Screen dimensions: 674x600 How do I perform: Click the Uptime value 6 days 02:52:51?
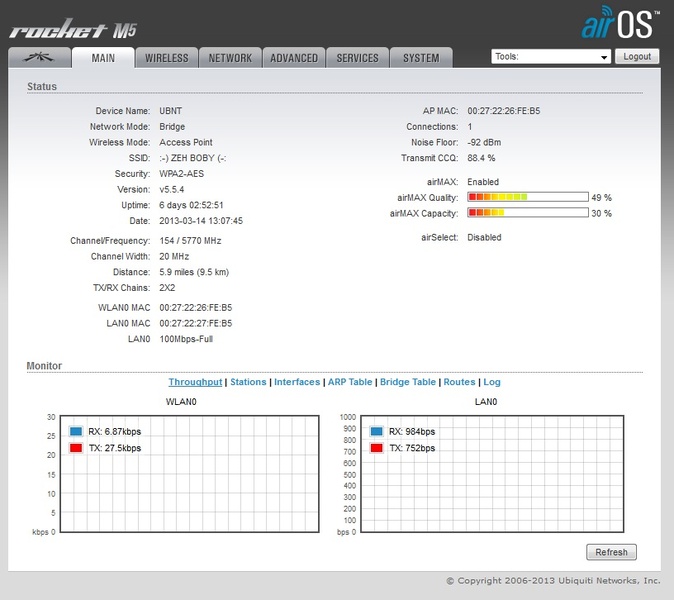point(191,205)
